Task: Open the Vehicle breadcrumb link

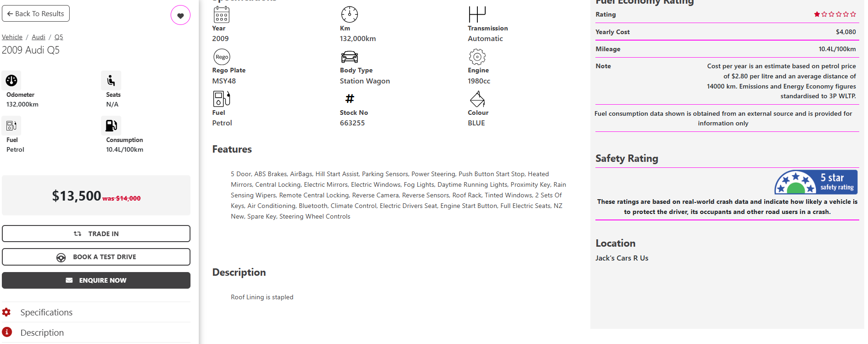Action: (x=12, y=37)
